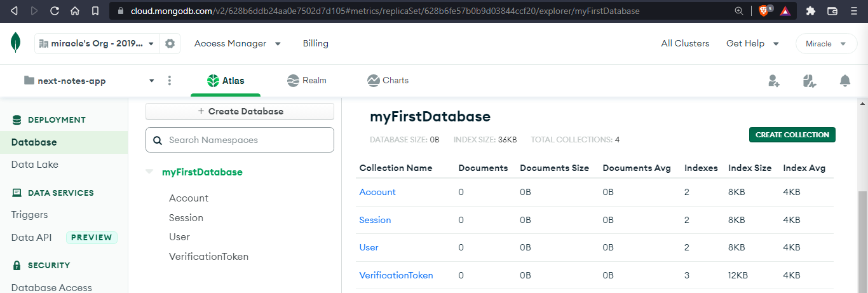
Task: Click the myFirstDatabase page heading
Action: coord(430,117)
